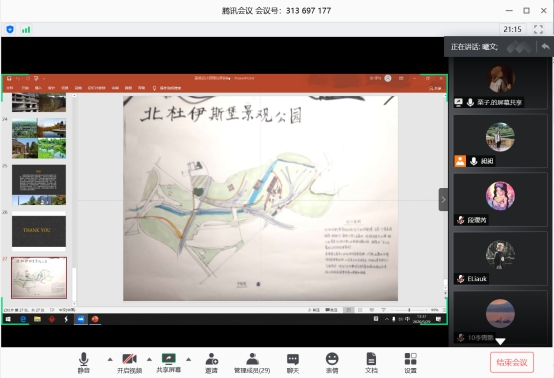Open 管理成员(29) member management
554x378 pixels.
tap(252, 363)
